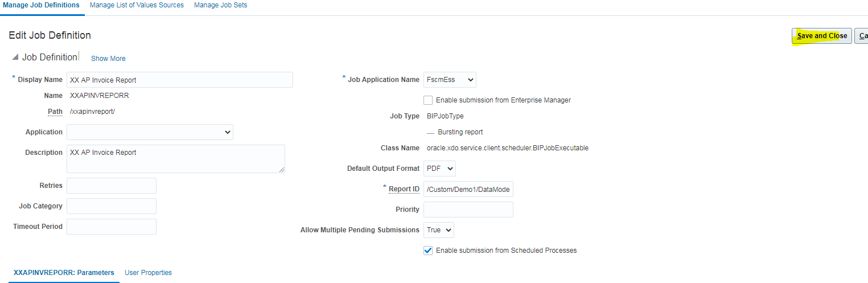
Task: Click into the Description text area
Action: tap(175, 158)
